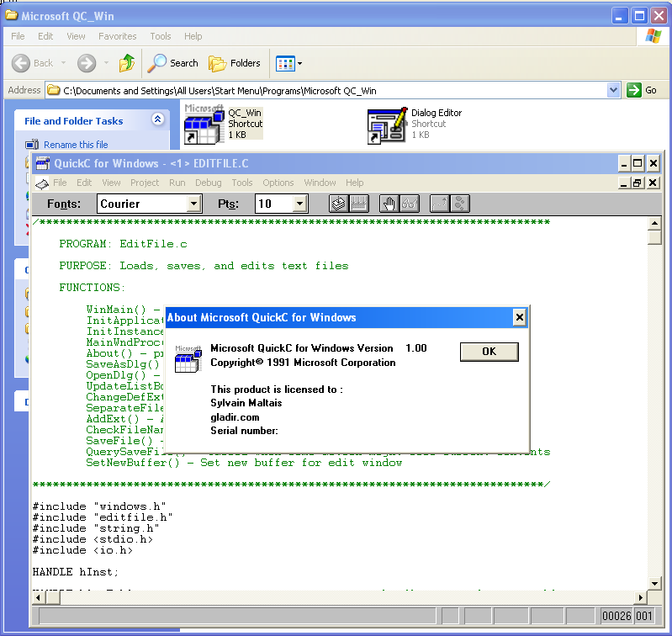Open the Pts font size dropdown
Viewport: 672px width, 636px height.
(x=300, y=204)
